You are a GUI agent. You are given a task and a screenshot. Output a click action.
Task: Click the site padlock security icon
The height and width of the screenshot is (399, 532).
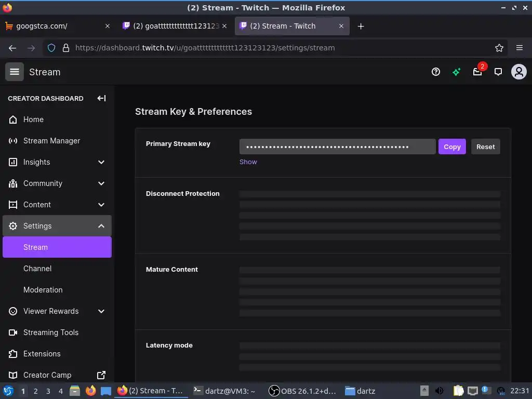click(x=66, y=48)
